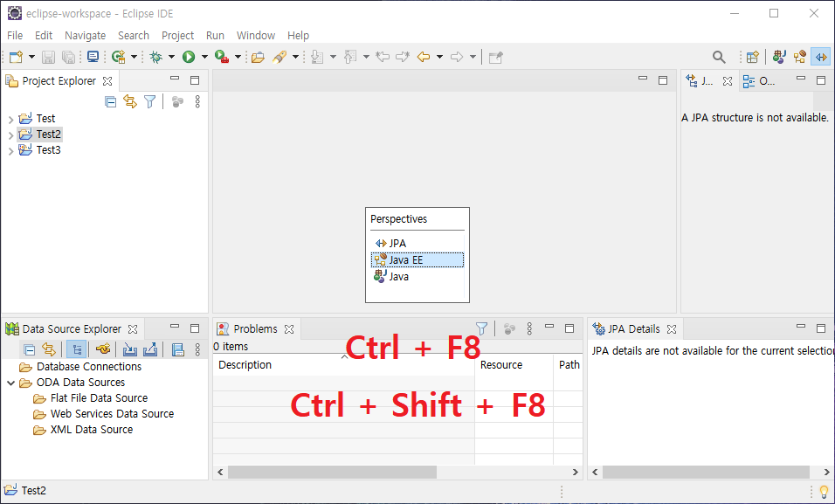The width and height of the screenshot is (835, 504).
Task: Sort by the Description column header
Action: tap(343, 365)
